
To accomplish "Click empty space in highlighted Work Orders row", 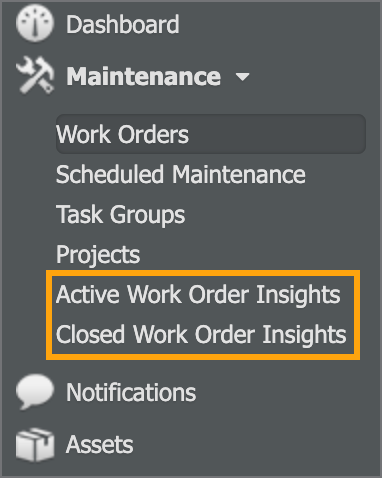I will pos(277,134).
